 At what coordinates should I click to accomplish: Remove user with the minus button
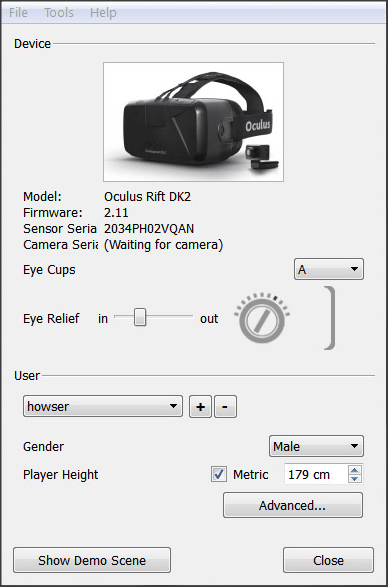225,406
